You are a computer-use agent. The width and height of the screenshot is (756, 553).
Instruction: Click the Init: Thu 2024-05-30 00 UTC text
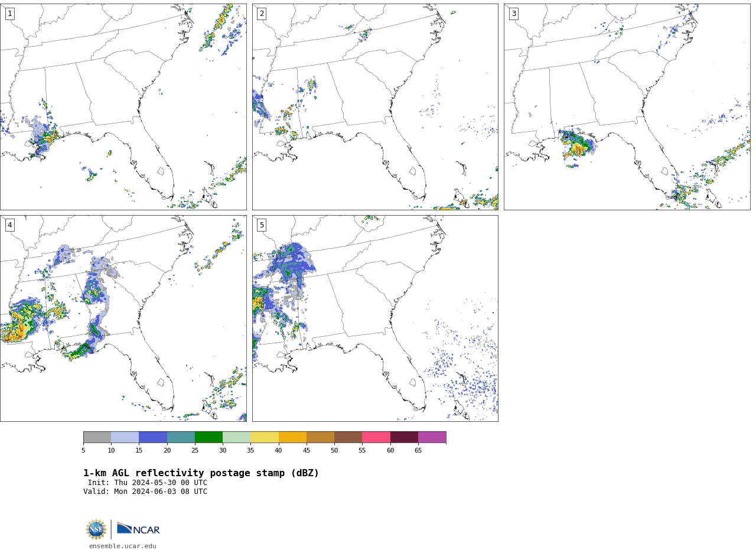tap(148, 483)
